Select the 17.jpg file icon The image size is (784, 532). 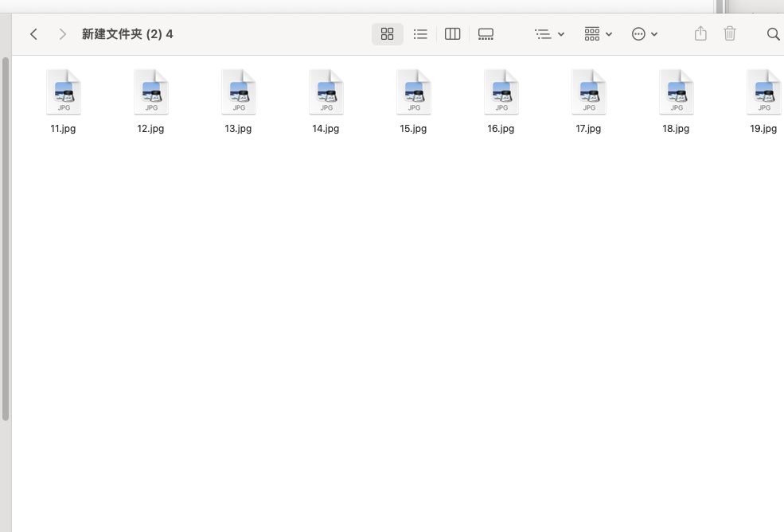(x=589, y=92)
